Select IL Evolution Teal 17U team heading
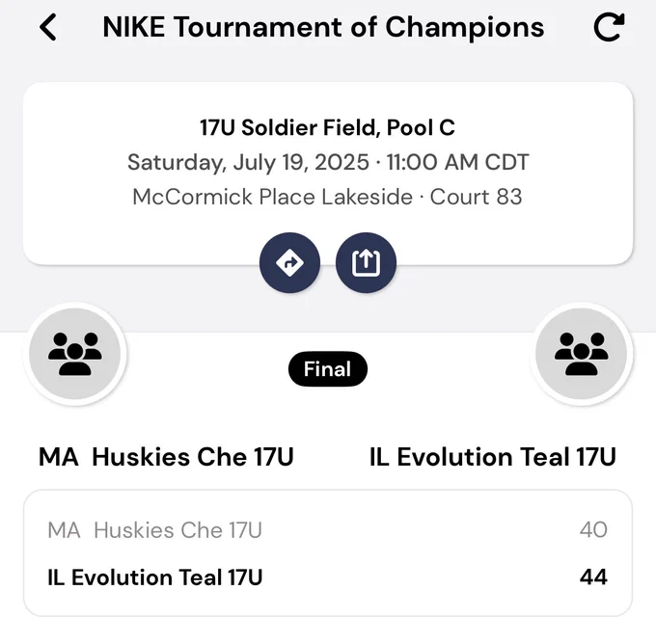The width and height of the screenshot is (656, 644). pos(493,457)
